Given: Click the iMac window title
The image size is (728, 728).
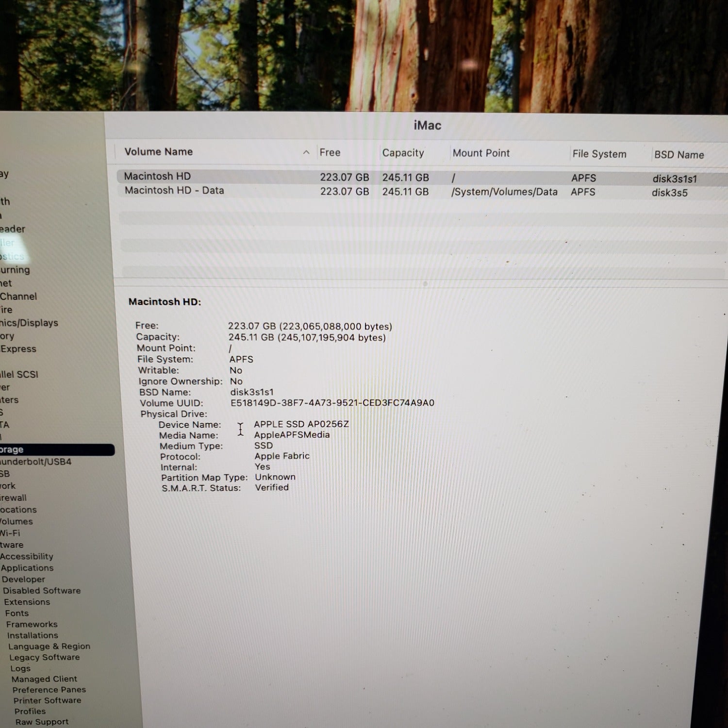Looking at the screenshot, I should (x=428, y=126).
